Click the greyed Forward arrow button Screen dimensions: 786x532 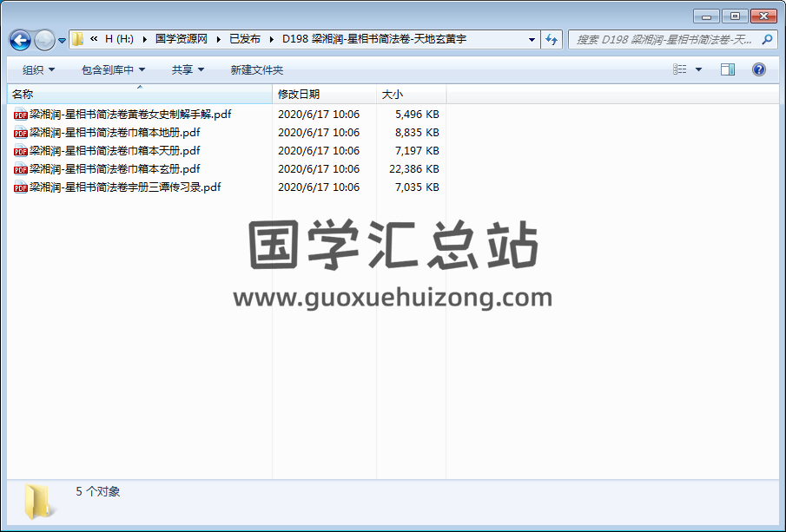click(44, 40)
